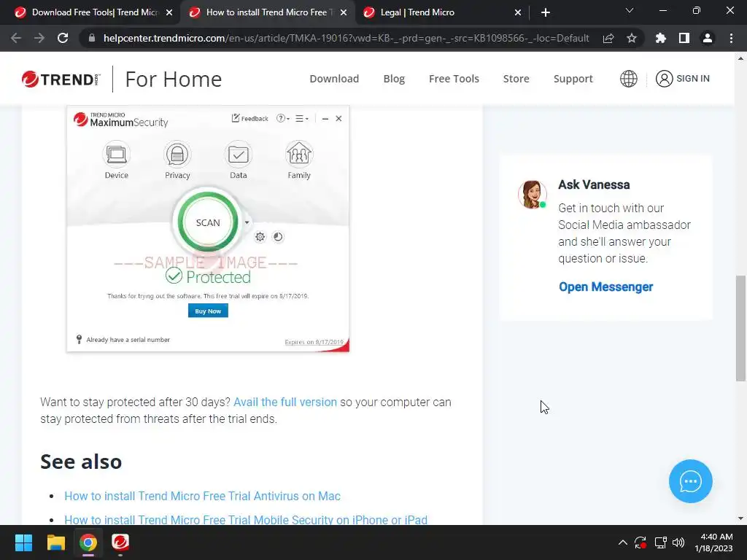This screenshot has width=747, height=560.
Task: Open the Chrome three-dot menu
Action: tap(731, 38)
